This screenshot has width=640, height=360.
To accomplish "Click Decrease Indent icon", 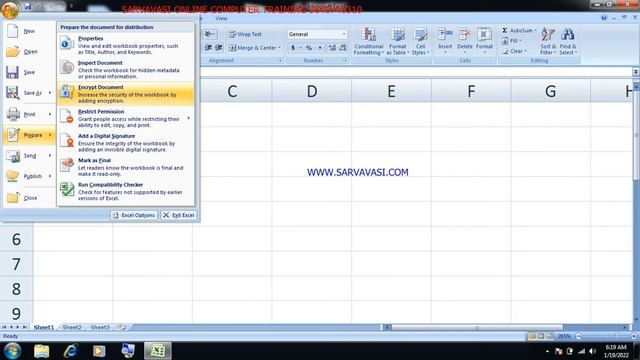I will (208, 48).
